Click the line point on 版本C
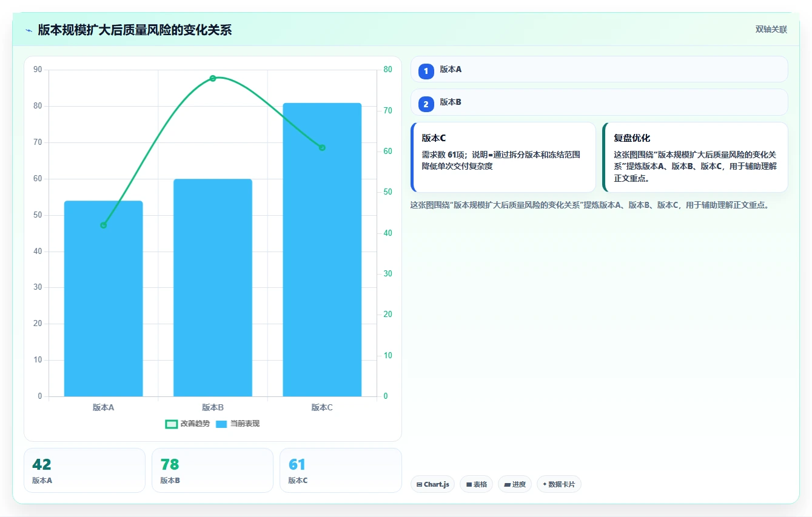The image size is (812, 517). pyautogui.click(x=322, y=148)
